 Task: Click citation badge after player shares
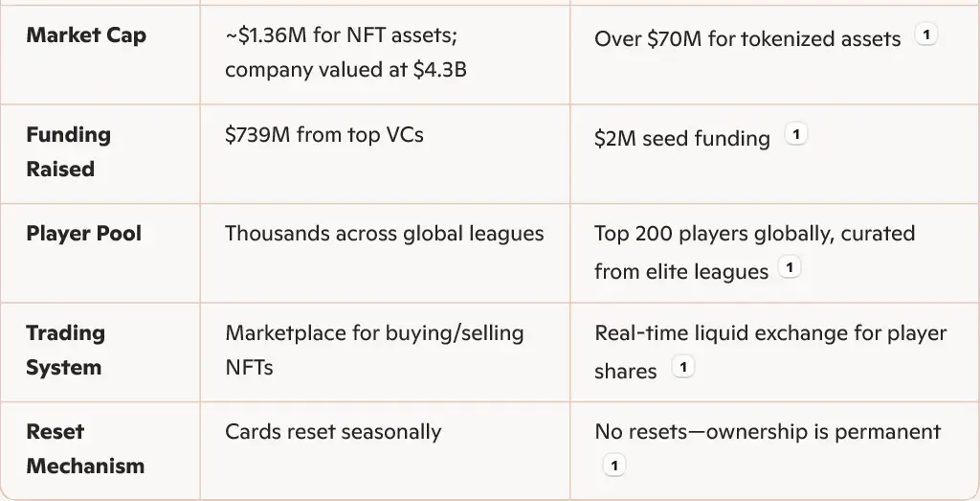click(683, 367)
